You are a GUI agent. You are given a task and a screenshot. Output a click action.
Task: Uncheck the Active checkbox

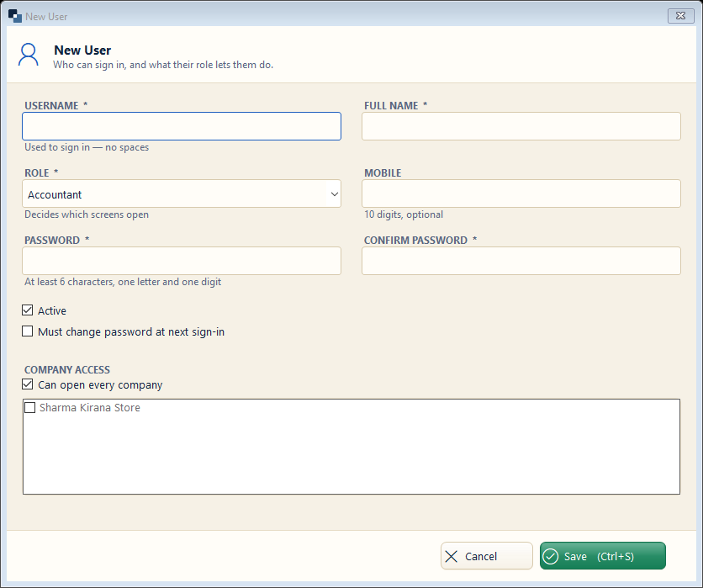28,310
